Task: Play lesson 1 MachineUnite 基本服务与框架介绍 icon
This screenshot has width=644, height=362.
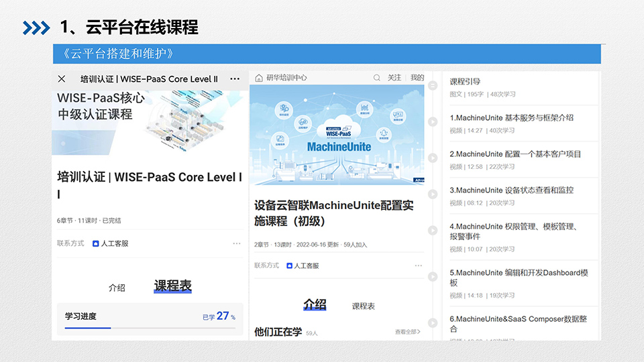Action: pos(433,122)
